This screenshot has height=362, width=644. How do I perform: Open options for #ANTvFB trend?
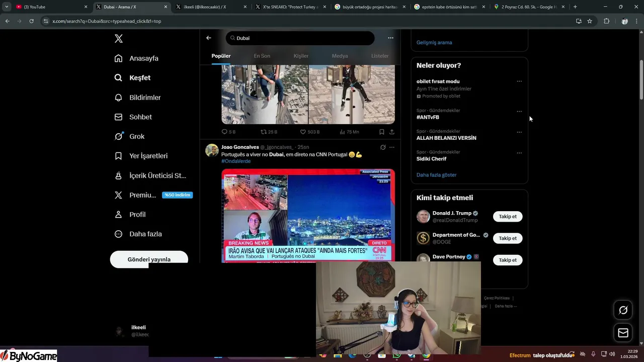(x=519, y=111)
